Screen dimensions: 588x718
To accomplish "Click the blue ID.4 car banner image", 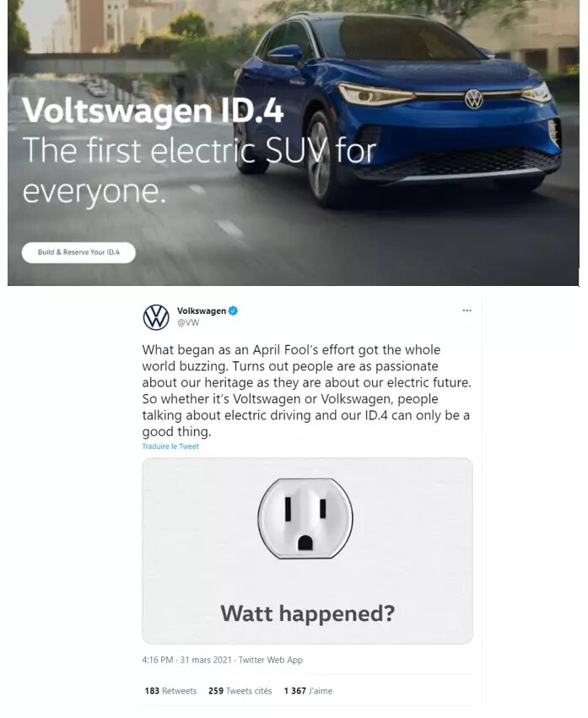I will (x=294, y=143).
